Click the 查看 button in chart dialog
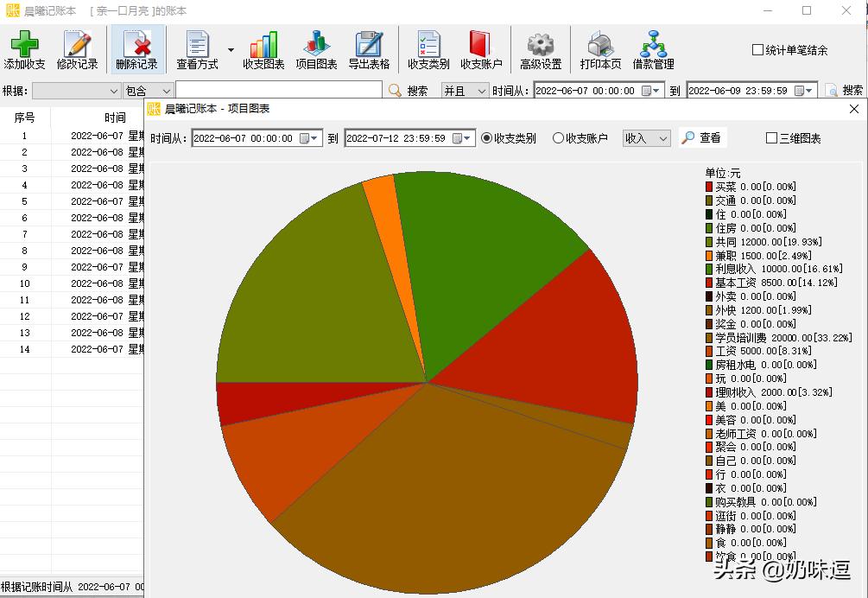The height and width of the screenshot is (598, 868). click(x=702, y=138)
